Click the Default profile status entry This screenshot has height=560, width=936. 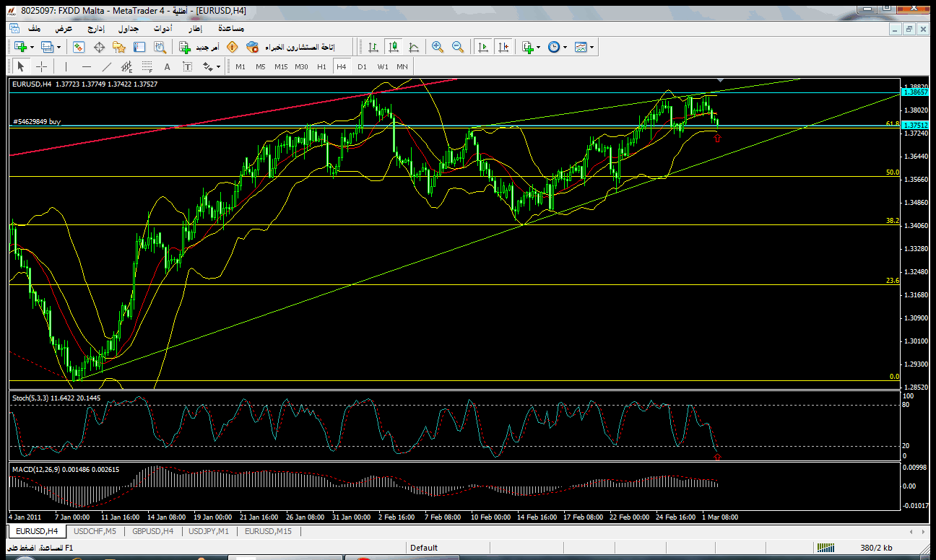pos(424,548)
